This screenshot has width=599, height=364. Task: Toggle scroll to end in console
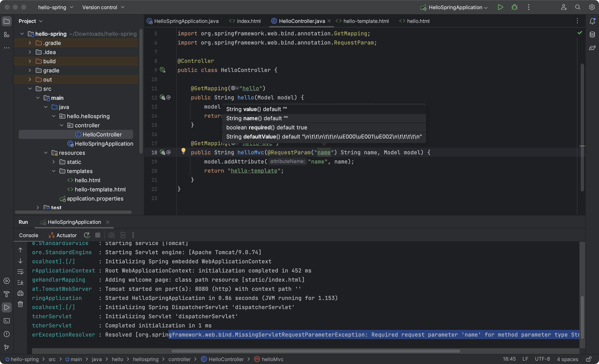click(x=20, y=282)
